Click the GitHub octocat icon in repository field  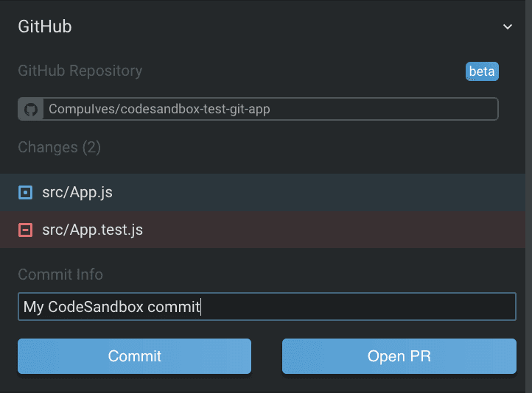point(31,110)
